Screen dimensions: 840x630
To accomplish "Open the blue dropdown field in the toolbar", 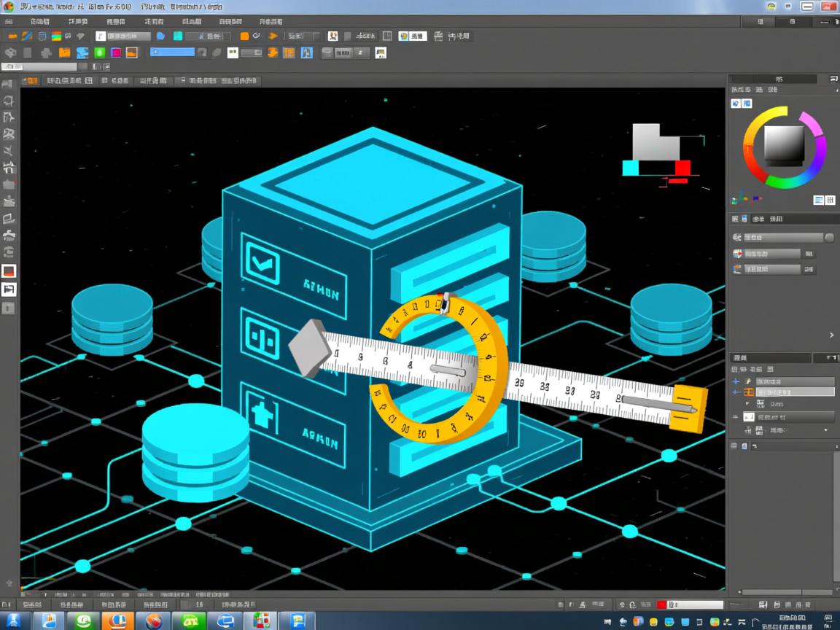I will tap(173, 52).
